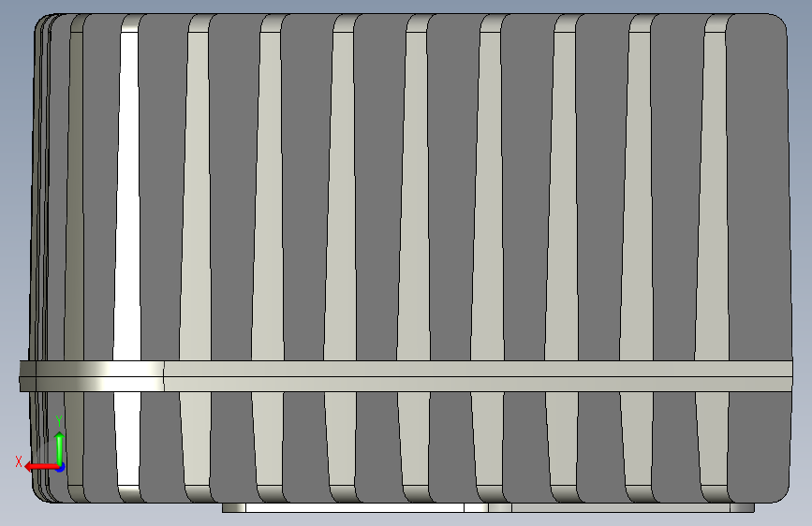812x526 pixels.
Task: Select the horizontal band across the model
Action: [x=406, y=376]
